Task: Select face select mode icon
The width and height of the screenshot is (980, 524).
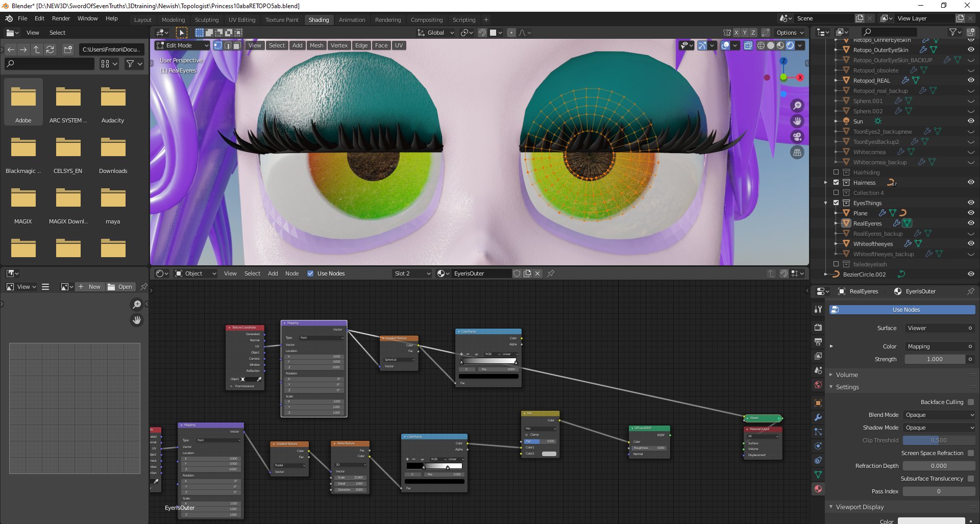Action: point(236,45)
